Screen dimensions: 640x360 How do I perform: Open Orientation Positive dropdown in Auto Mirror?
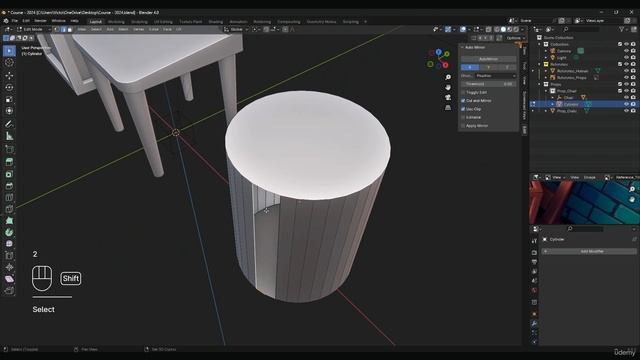(x=496, y=76)
